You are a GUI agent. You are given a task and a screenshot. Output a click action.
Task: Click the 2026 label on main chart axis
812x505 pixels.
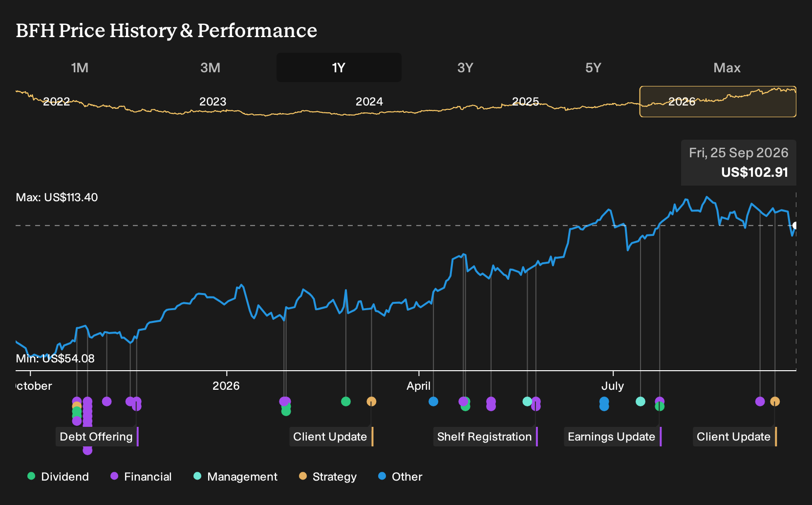click(226, 386)
